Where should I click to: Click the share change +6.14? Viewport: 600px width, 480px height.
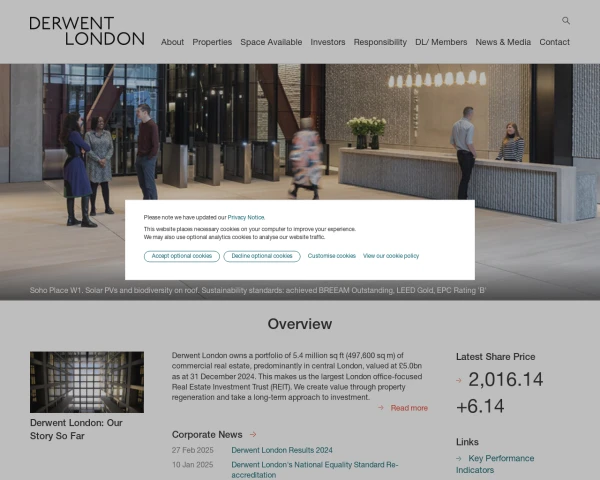click(x=480, y=406)
